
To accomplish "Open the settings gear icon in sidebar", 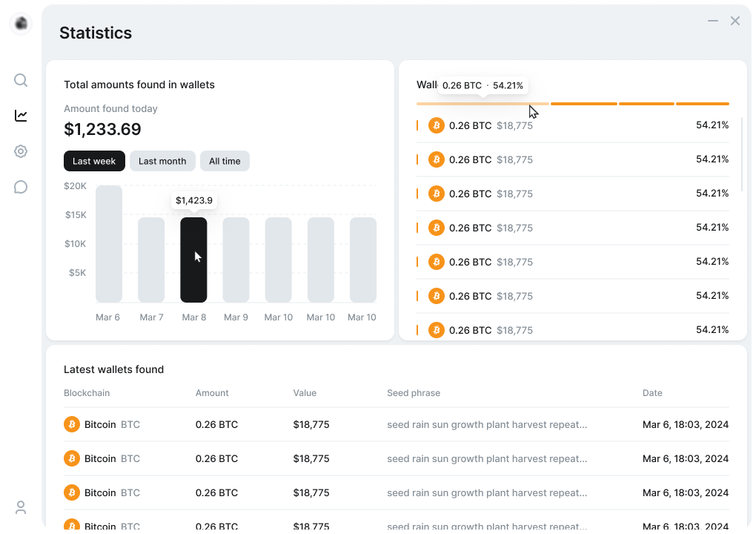I will point(21,151).
